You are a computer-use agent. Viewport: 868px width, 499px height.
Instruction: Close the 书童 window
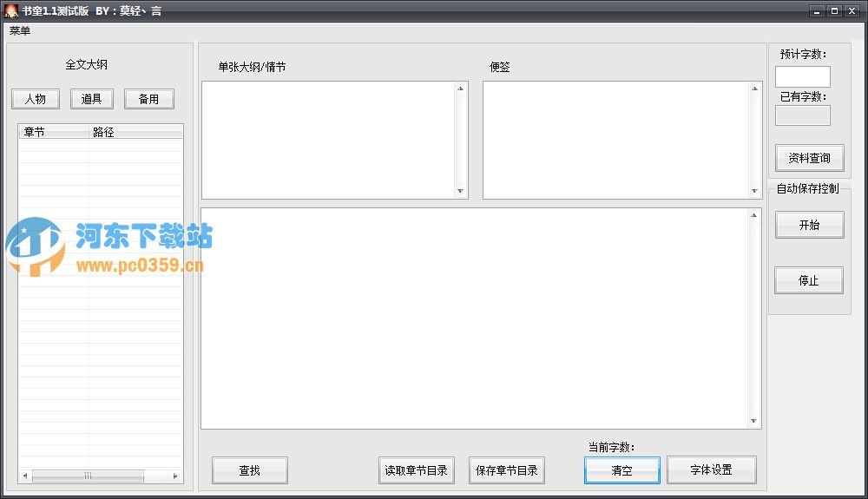[x=852, y=10]
